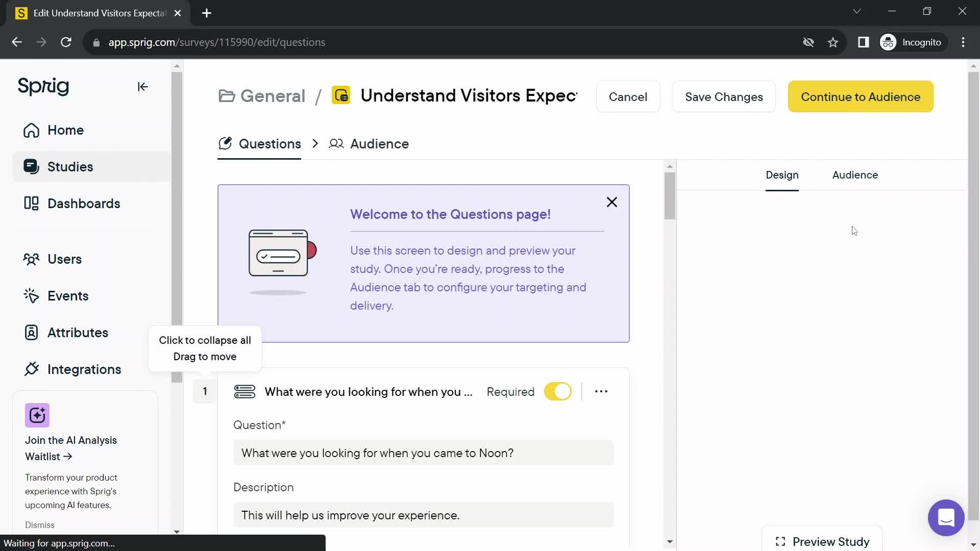The height and width of the screenshot is (551, 980).
Task: Toggle the Required switch on question 1
Action: tap(557, 392)
